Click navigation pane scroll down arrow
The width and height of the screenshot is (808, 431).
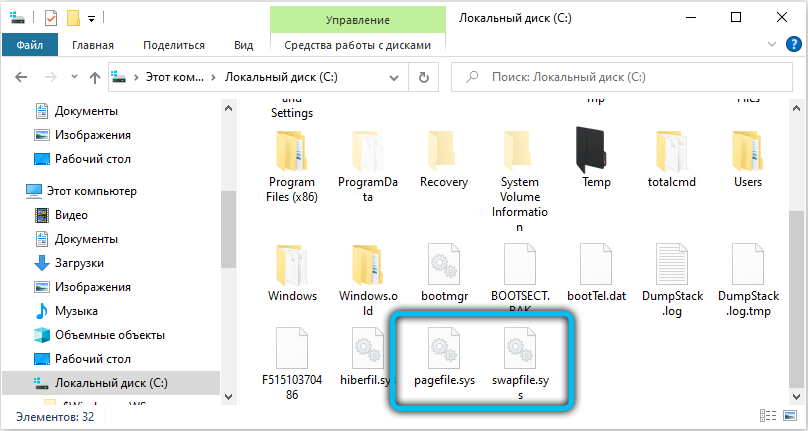229,396
